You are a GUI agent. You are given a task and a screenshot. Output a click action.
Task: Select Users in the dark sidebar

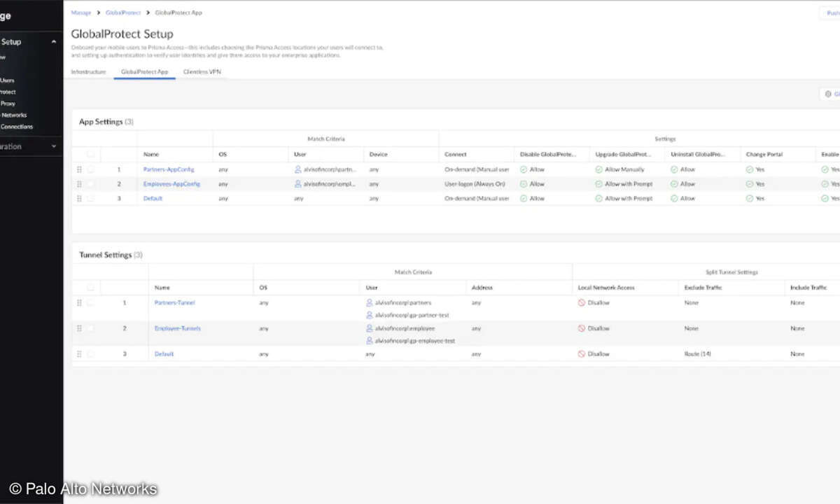7,80
